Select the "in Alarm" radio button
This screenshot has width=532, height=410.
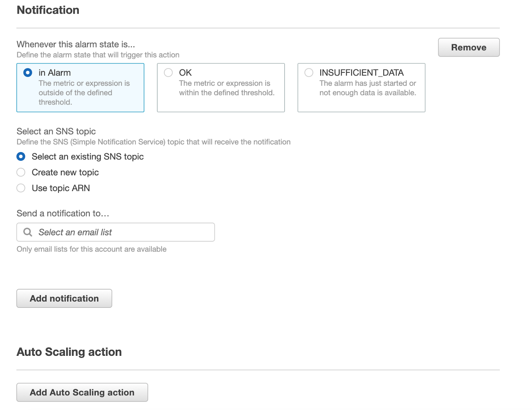[x=28, y=73]
